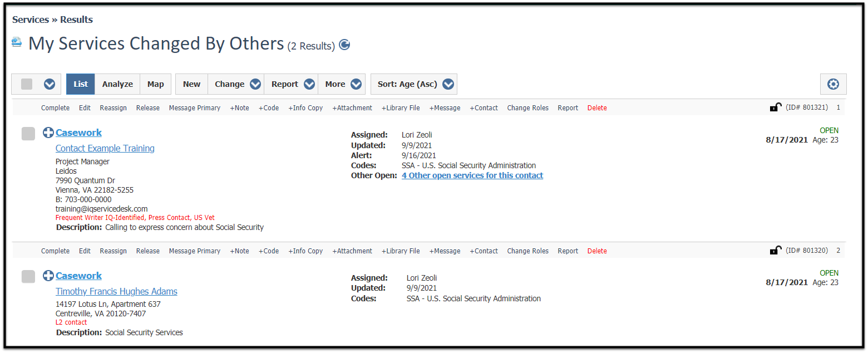Open the Report dropdown arrow
868x353 pixels.
pos(309,84)
